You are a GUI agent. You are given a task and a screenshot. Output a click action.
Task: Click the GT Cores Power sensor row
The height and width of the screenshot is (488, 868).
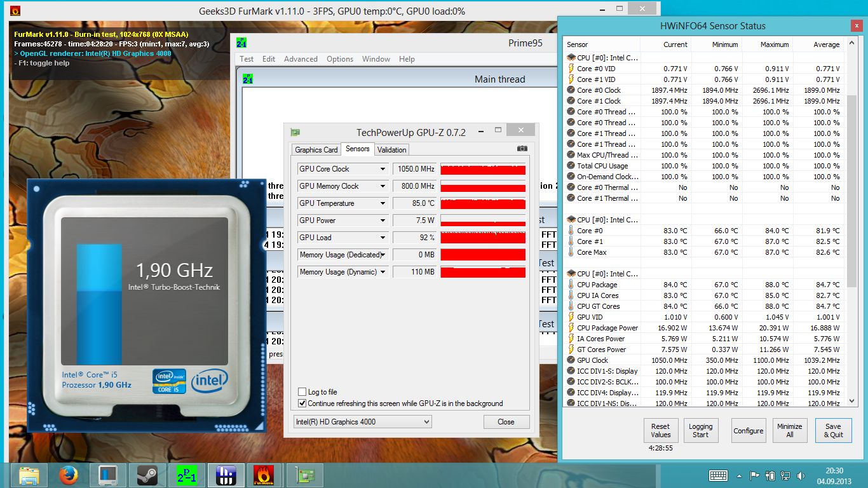click(x=705, y=349)
